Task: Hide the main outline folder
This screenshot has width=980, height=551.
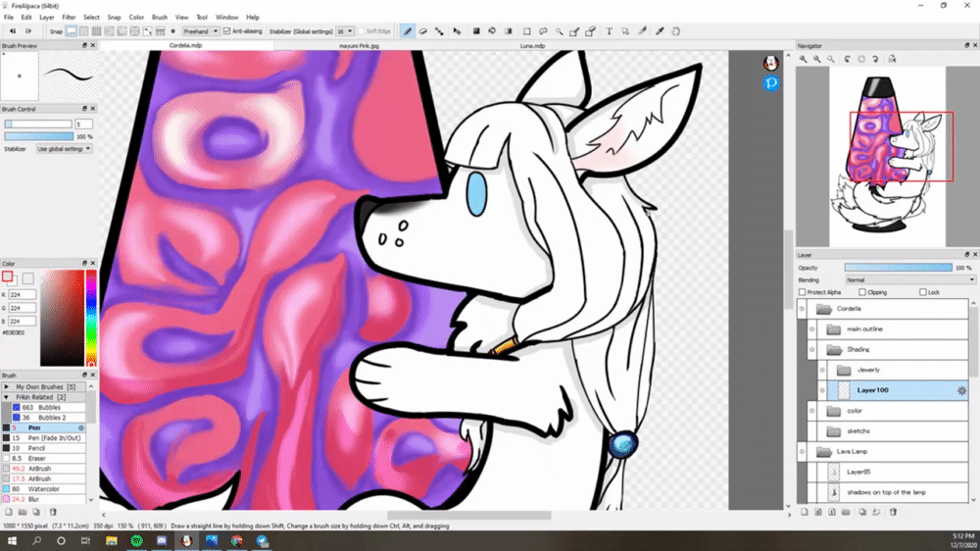Action: (811, 329)
